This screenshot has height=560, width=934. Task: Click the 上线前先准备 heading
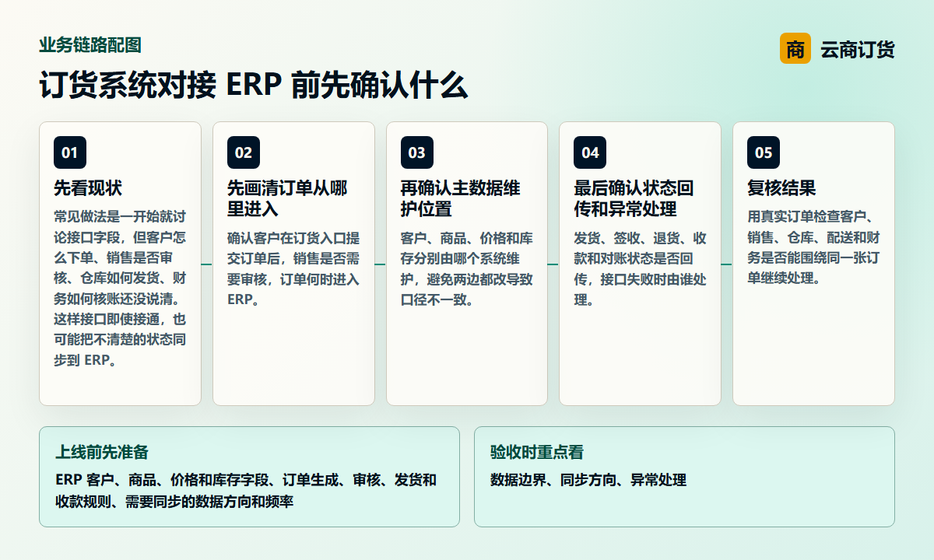pyautogui.click(x=102, y=452)
